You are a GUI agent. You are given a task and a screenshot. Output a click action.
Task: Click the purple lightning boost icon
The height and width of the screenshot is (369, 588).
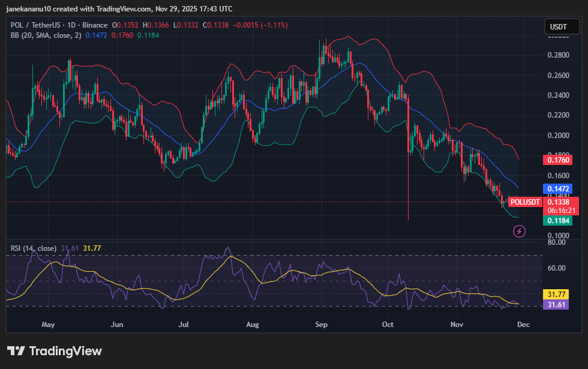coord(519,231)
